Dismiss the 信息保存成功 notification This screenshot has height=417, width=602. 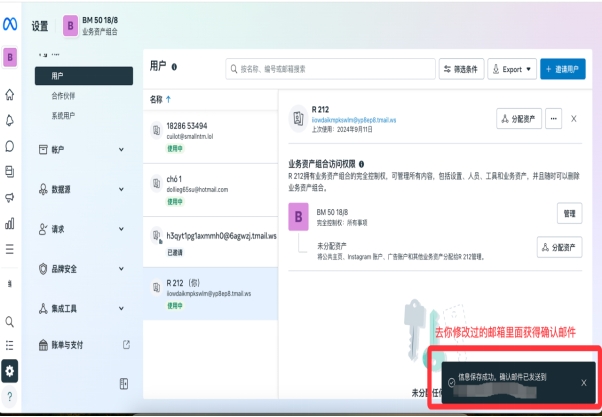(583, 383)
